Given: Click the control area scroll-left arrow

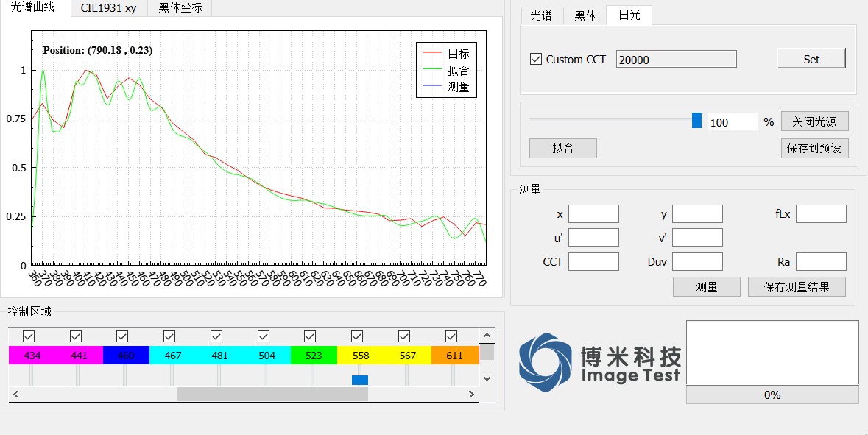Looking at the screenshot, I should (x=16, y=394).
